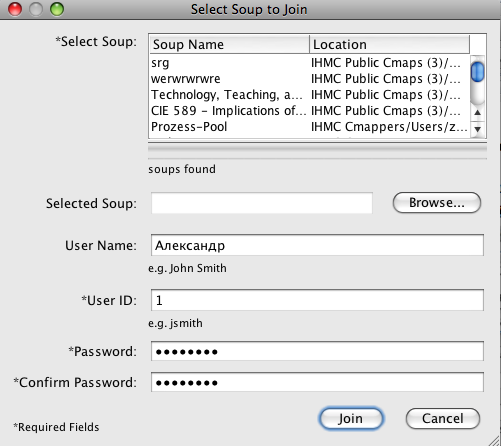The width and height of the screenshot is (501, 446).
Task: Select the werwrwrwre soup row
Action: coord(309,79)
